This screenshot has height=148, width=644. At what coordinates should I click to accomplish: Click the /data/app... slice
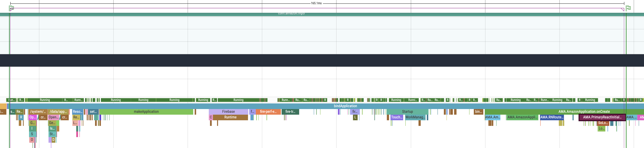click(x=58, y=112)
